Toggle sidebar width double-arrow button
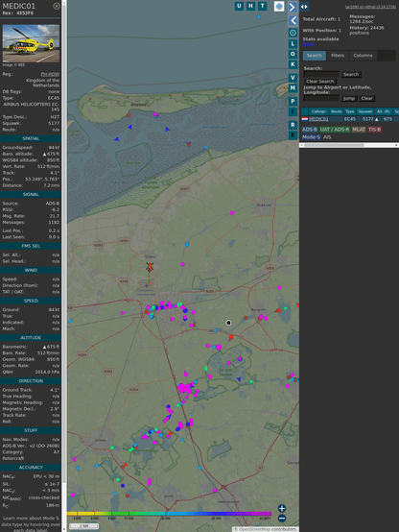 tap(304, 7)
